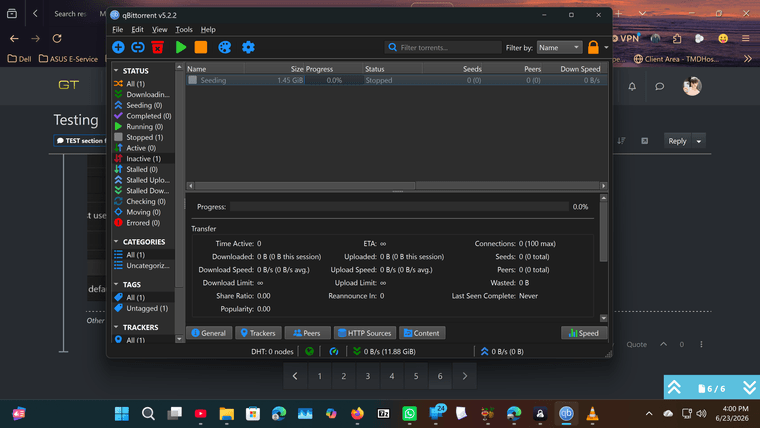Filter by Inactive (1) status
Screen dimensions: 760x428
click(144, 159)
